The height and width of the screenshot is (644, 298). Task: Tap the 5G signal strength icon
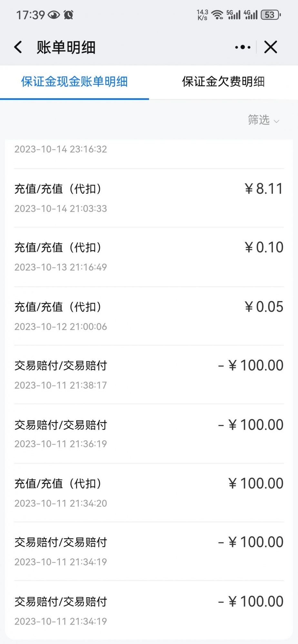pos(233,15)
